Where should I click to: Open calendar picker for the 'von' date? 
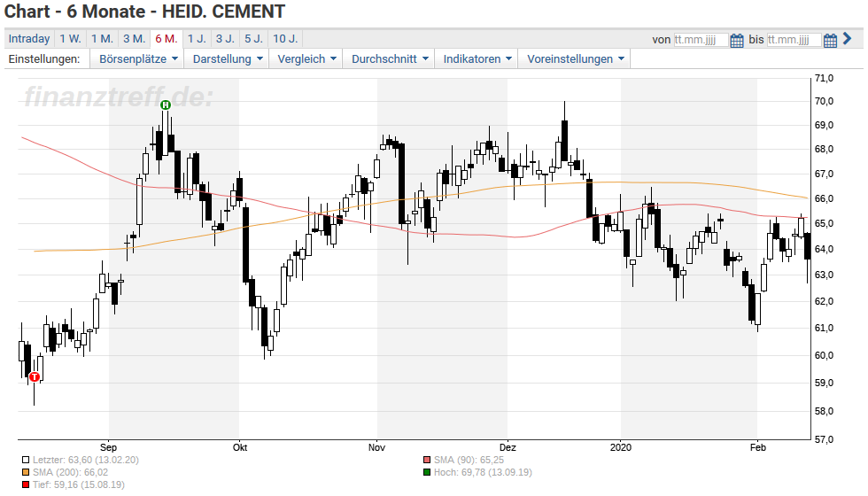(x=737, y=41)
